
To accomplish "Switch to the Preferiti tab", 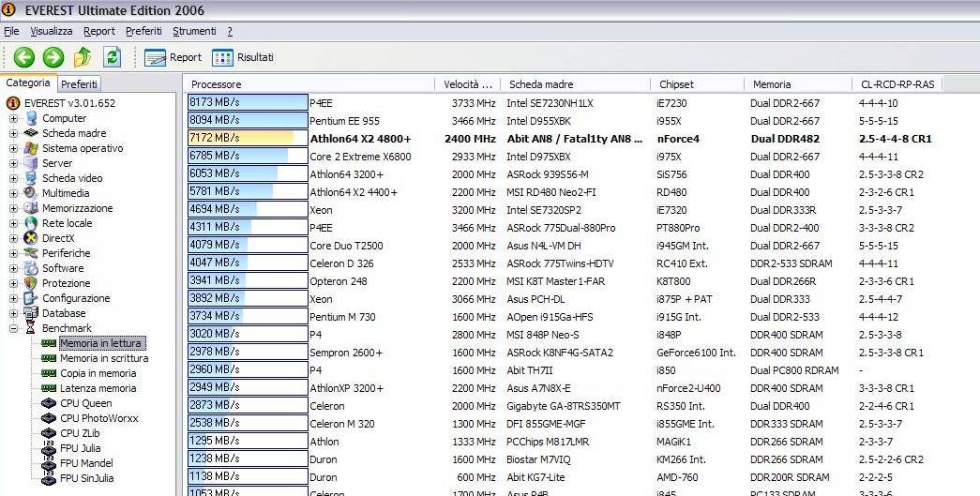I will 79,84.
